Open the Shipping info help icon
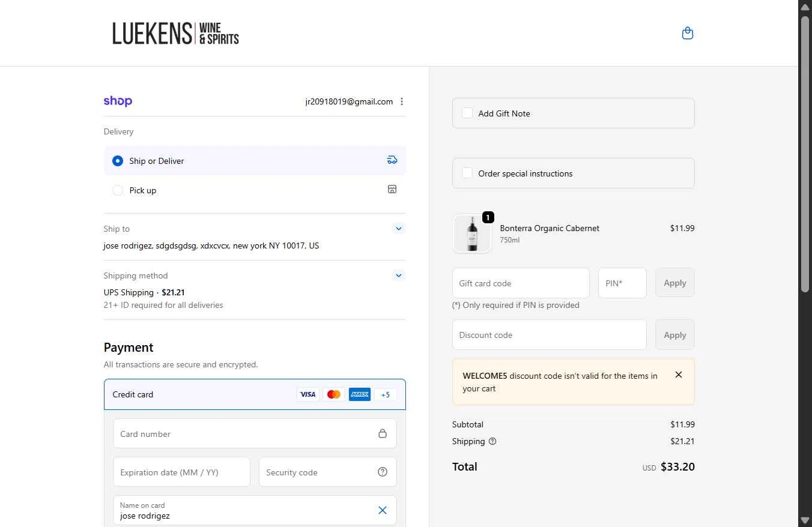The width and height of the screenshot is (812, 527). tap(492, 441)
